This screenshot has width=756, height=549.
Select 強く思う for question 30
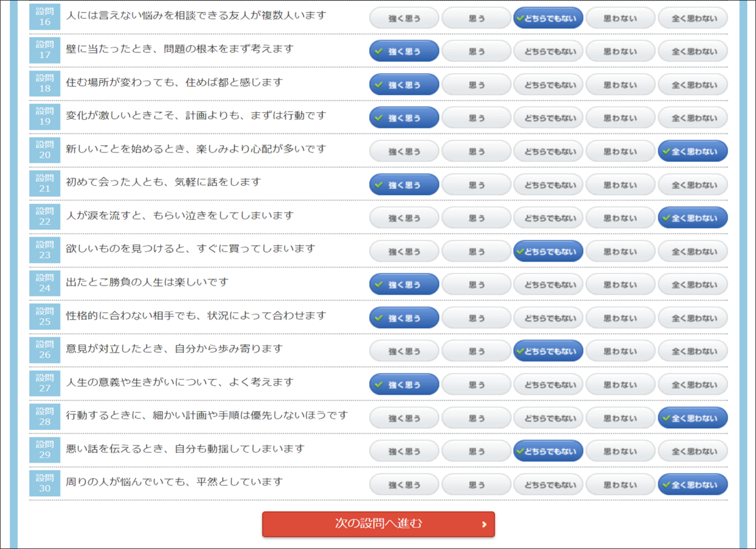click(404, 484)
